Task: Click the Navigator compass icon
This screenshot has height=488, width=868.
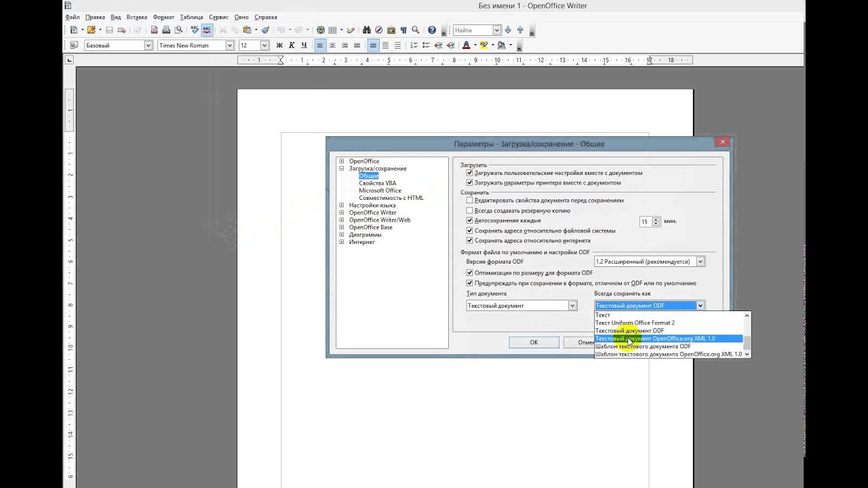Action: (379, 30)
